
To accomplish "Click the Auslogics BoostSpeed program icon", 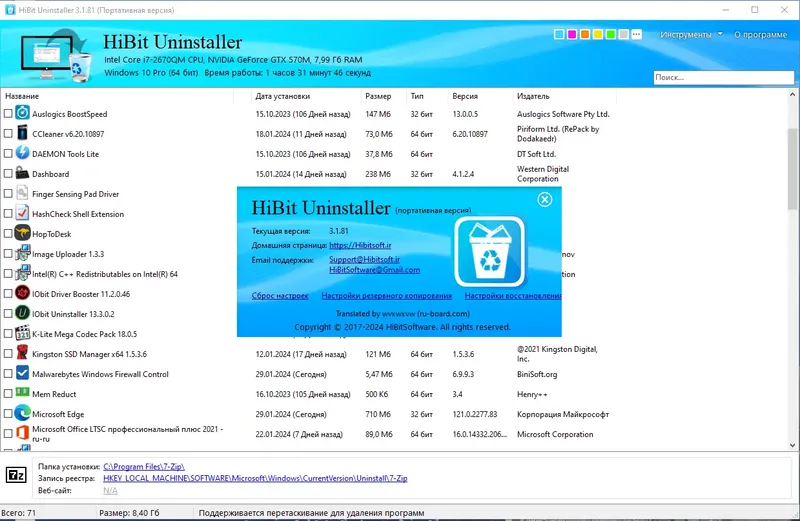I will pos(22,112).
